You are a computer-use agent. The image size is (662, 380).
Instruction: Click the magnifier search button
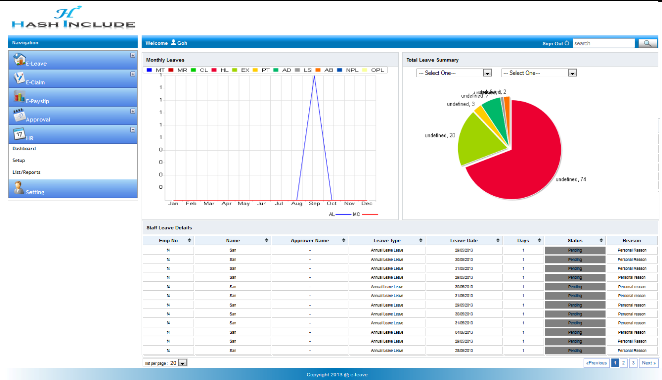(x=647, y=43)
